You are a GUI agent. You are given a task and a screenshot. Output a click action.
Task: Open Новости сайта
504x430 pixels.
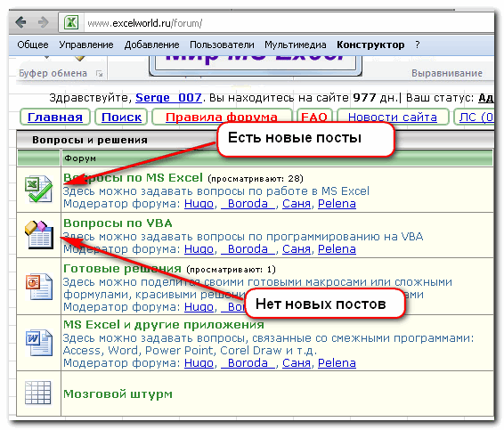[x=393, y=117]
